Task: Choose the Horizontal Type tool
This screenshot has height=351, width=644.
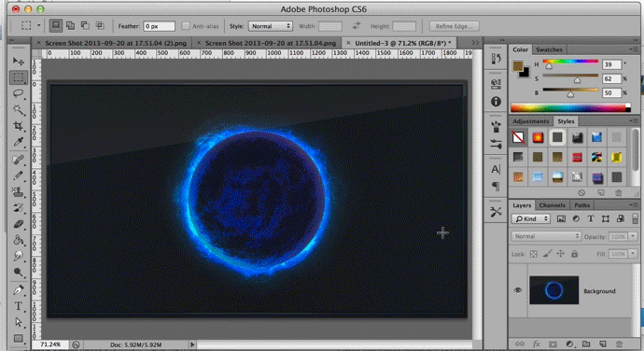Action: [18, 306]
